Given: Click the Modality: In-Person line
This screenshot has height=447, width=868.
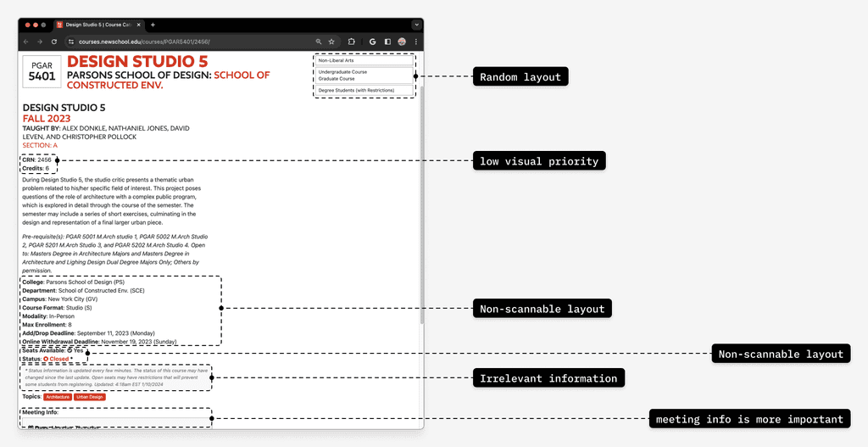Looking at the screenshot, I should (x=48, y=316).
